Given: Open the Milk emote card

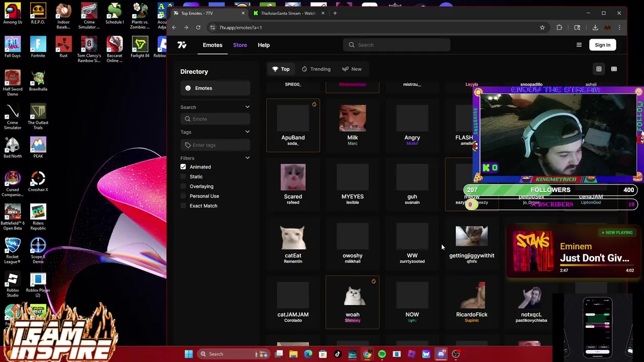Looking at the screenshot, I should tap(352, 125).
